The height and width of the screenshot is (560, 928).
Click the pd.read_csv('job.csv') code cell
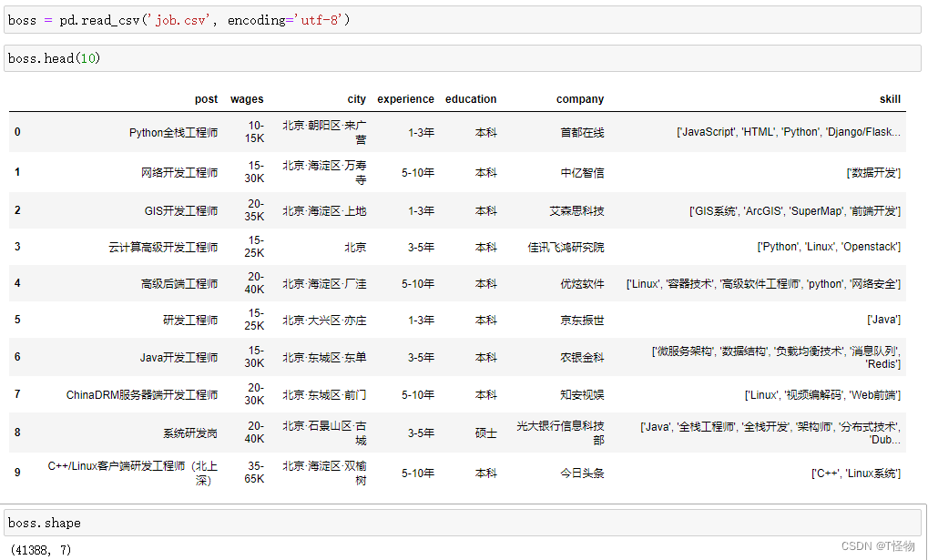pos(463,20)
